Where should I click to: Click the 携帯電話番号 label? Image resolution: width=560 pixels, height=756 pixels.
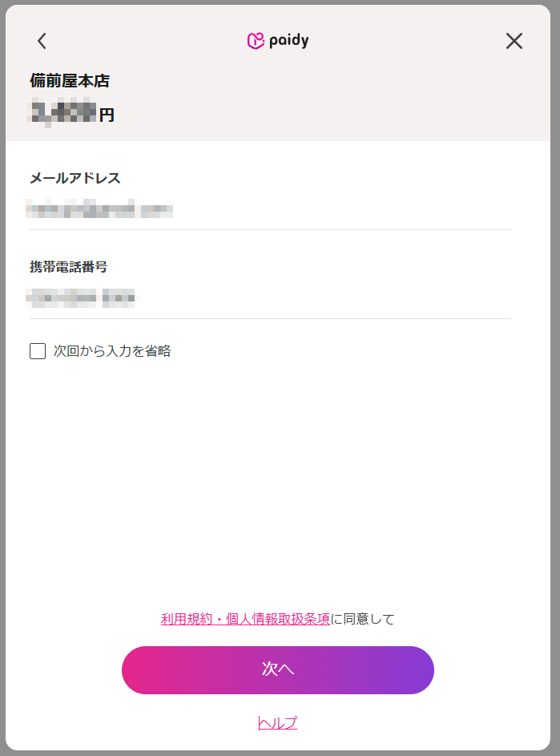point(69,266)
